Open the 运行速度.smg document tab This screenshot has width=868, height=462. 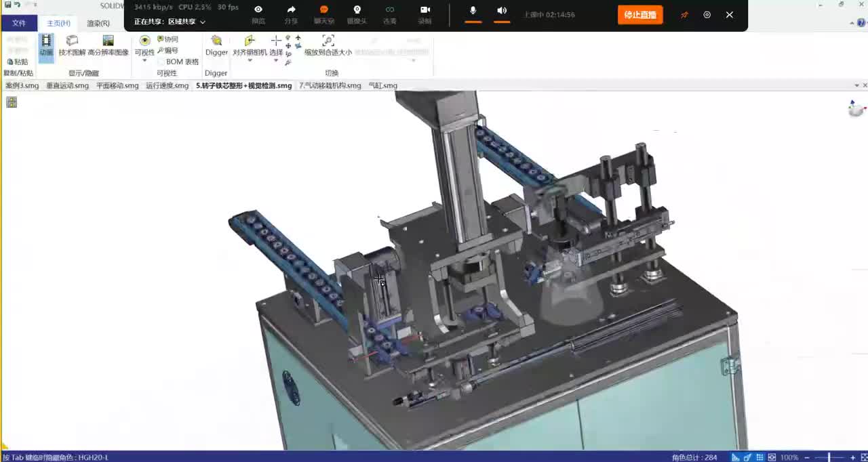pyautogui.click(x=167, y=85)
